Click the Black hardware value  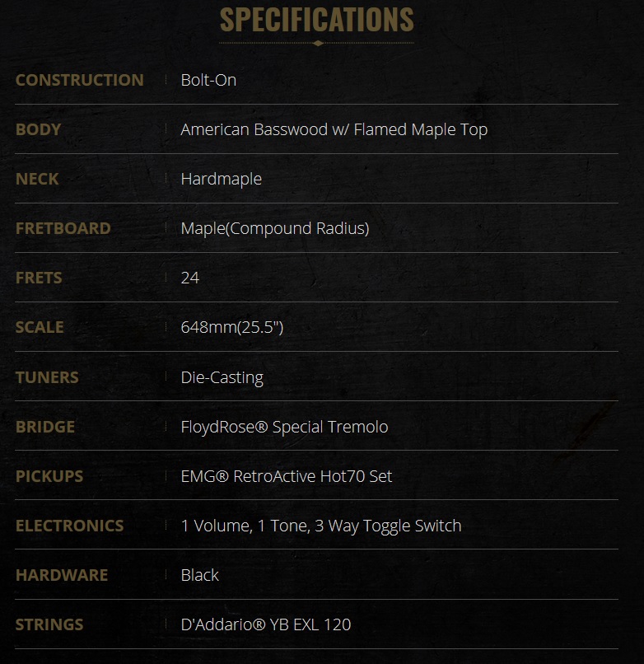tap(199, 575)
